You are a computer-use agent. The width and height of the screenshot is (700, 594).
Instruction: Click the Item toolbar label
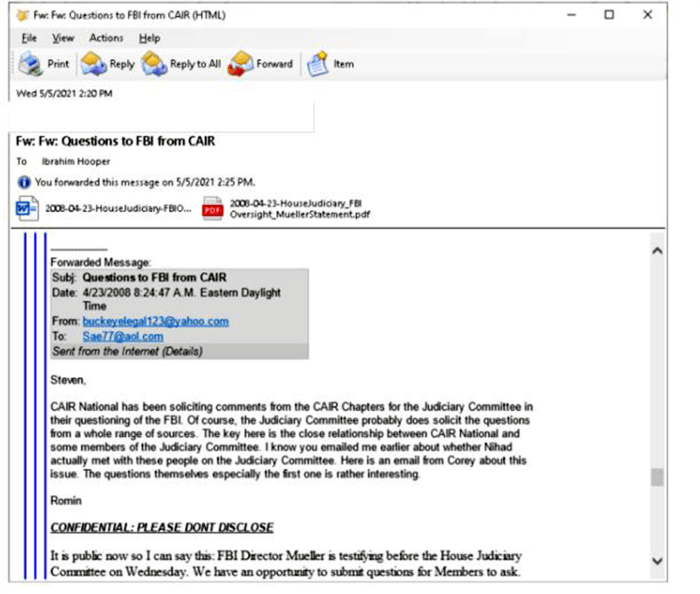pos(344,64)
